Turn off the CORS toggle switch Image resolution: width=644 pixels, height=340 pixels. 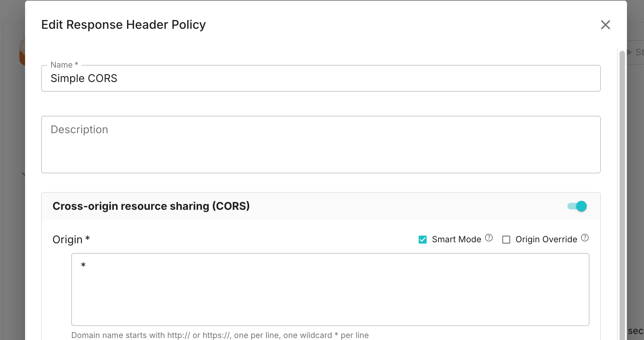click(577, 206)
